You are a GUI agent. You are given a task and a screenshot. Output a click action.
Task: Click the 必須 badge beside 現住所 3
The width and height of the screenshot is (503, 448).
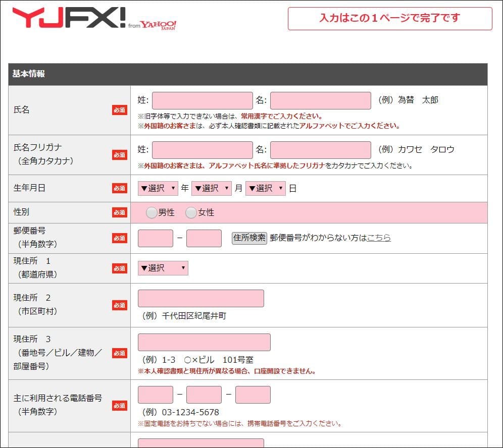(120, 353)
